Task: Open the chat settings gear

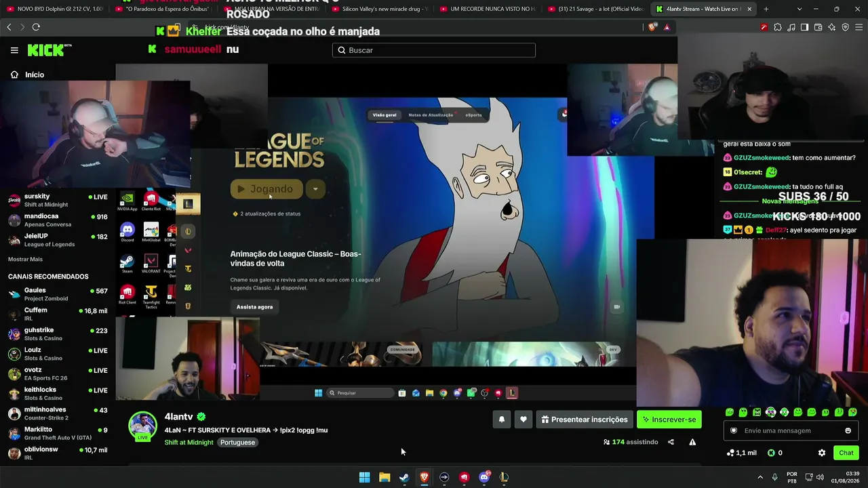Action: coord(822,453)
